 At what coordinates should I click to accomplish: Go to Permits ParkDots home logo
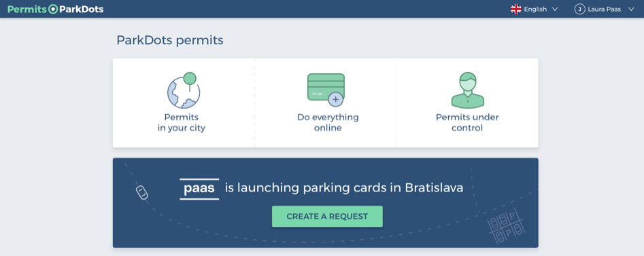[x=56, y=9]
